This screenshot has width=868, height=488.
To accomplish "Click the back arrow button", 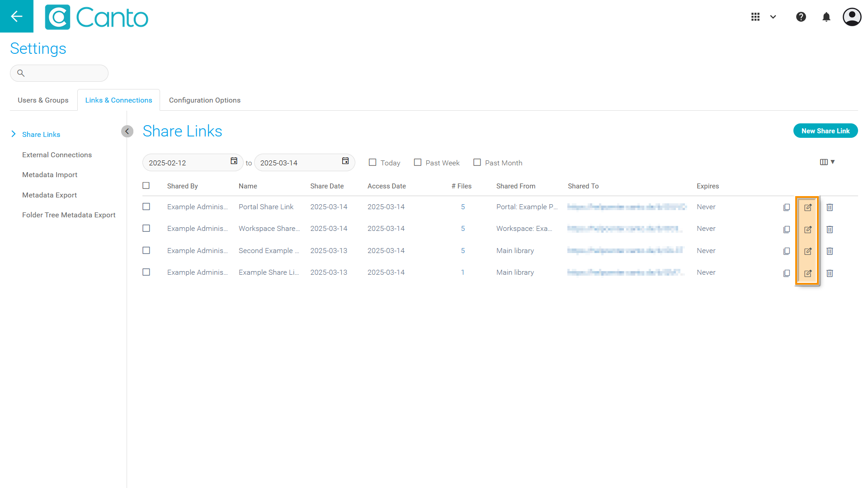I will point(17,16).
